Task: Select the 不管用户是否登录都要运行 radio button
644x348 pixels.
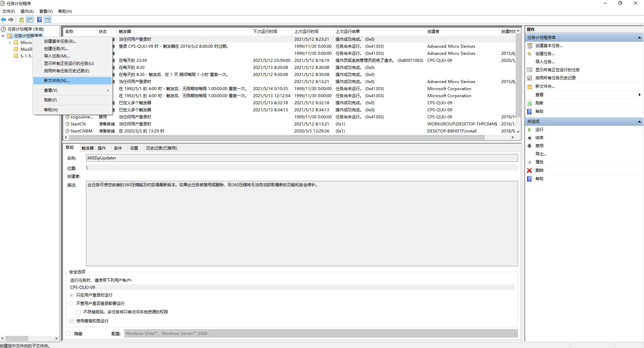Action: (71, 304)
